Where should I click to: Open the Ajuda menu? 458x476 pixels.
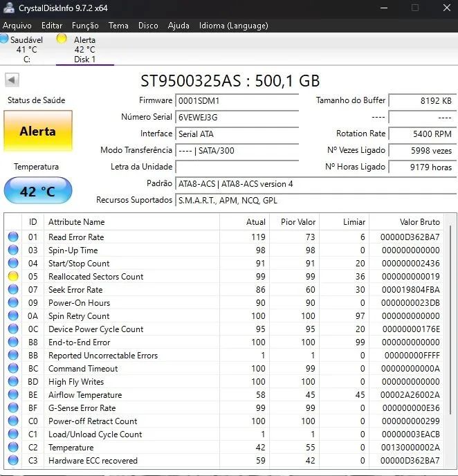(178, 26)
